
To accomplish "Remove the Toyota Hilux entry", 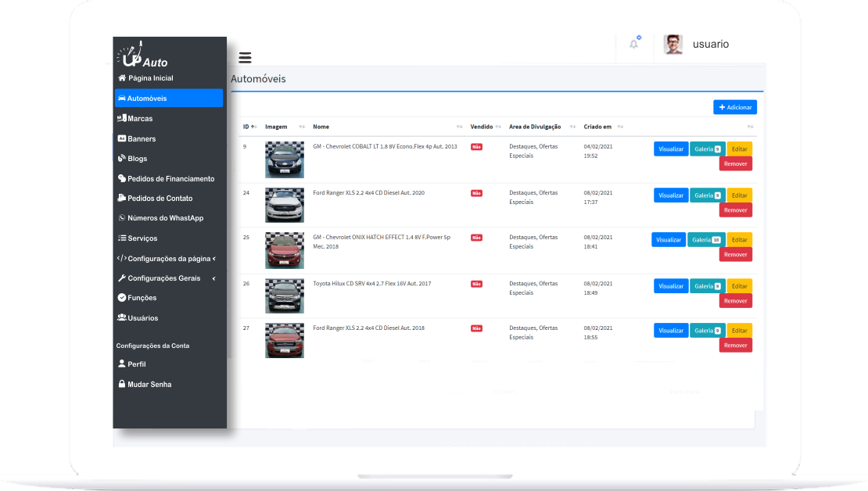I will coord(735,301).
